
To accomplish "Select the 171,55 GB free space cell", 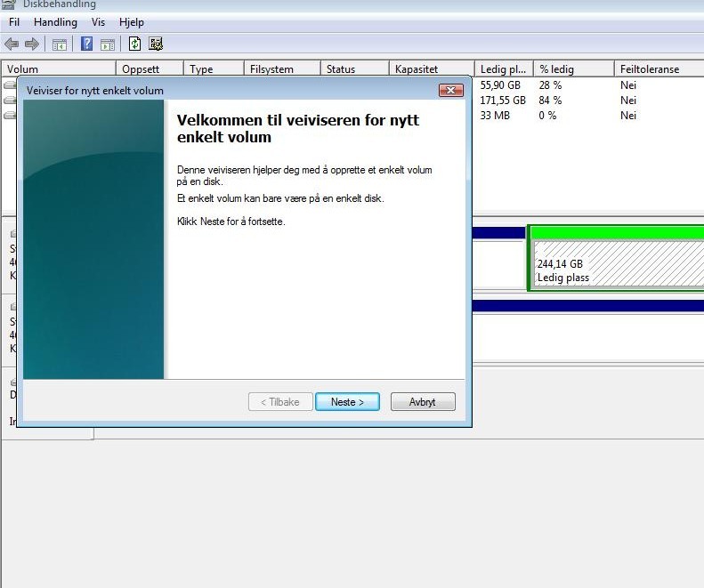I will coord(503,101).
